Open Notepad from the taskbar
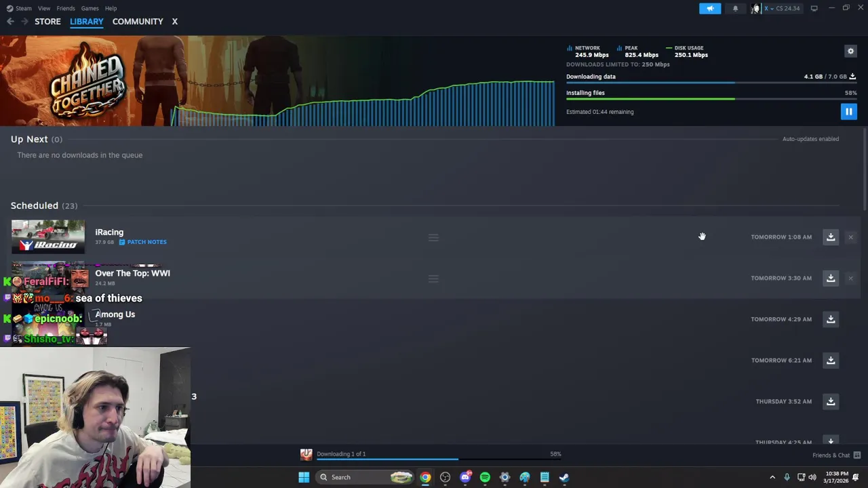The width and height of the screenshot is (868, 488). (545, 477)
